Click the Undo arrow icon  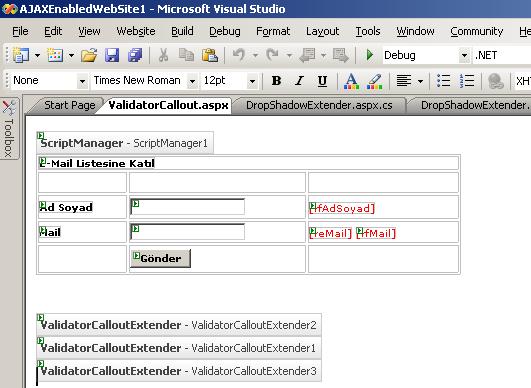(239, 55)
